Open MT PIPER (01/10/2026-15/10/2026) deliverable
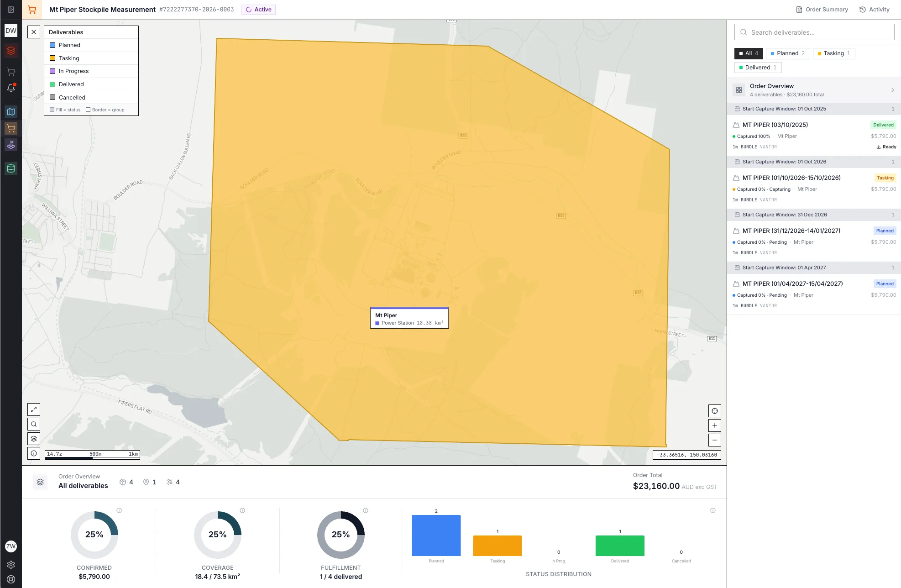Viewport: 901px width, 588px height. tap(814, 189)
